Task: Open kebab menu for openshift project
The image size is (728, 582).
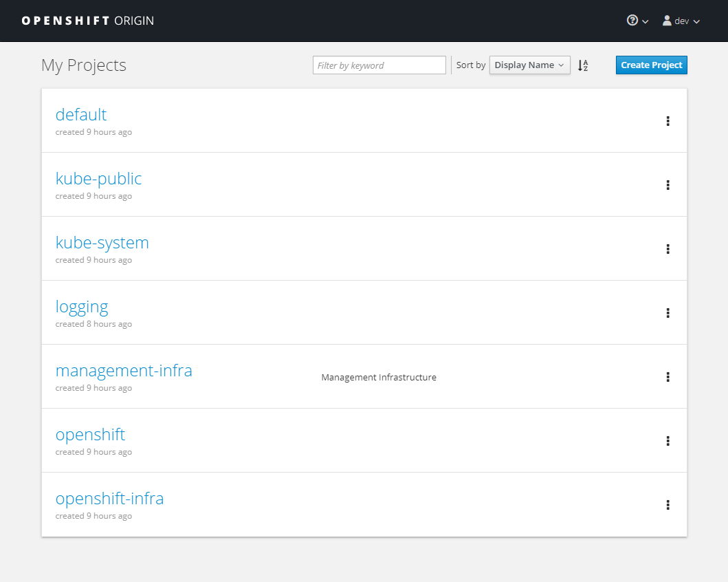Action: point(668,441)
